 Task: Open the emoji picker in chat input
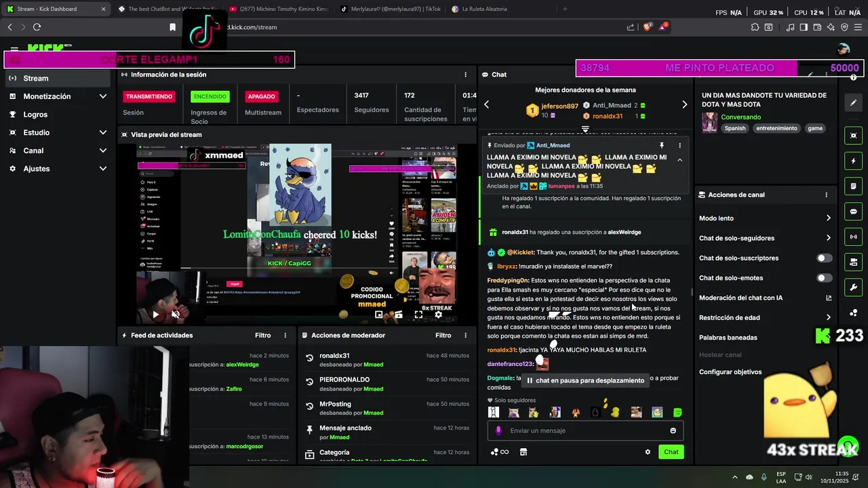tap(673, 430)
